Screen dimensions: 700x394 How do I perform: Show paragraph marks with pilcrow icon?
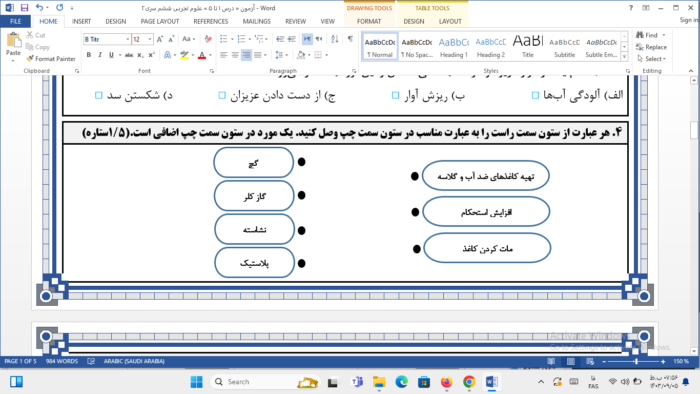click(x=350, y=39)
